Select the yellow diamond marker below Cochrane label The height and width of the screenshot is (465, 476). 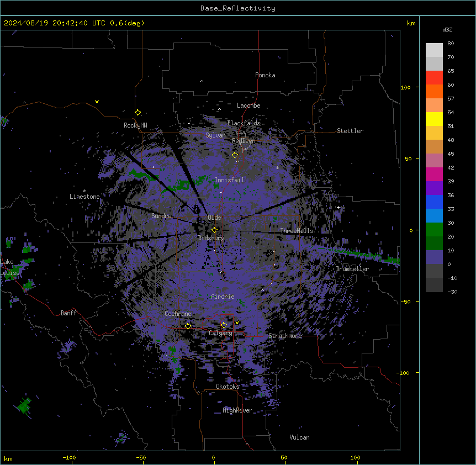[188, 326]
